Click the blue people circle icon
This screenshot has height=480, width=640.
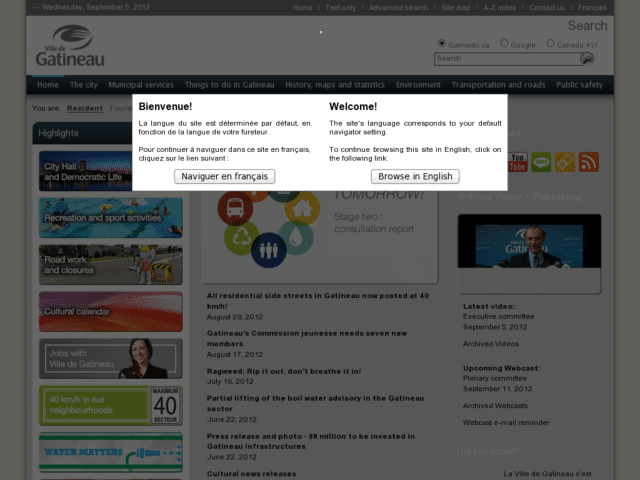(x=269, y=250)
